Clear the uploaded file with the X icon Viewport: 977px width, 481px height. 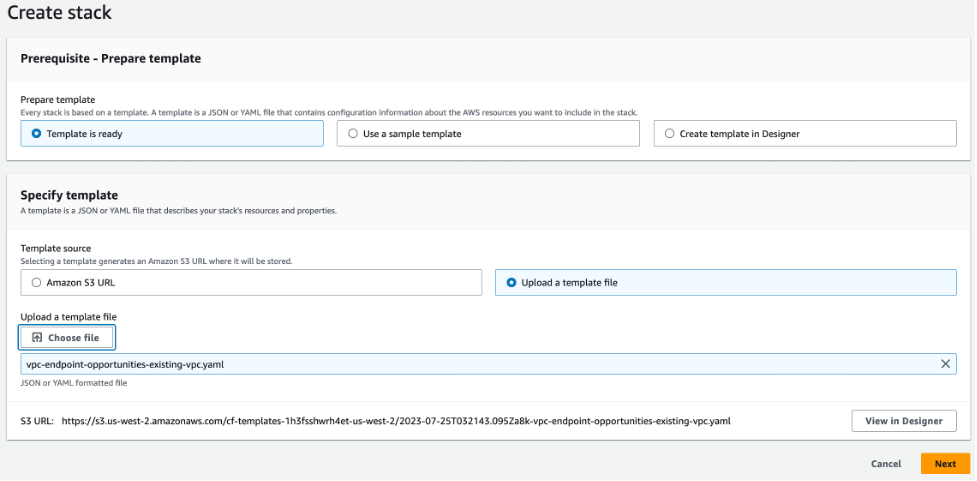click(945, 364)
